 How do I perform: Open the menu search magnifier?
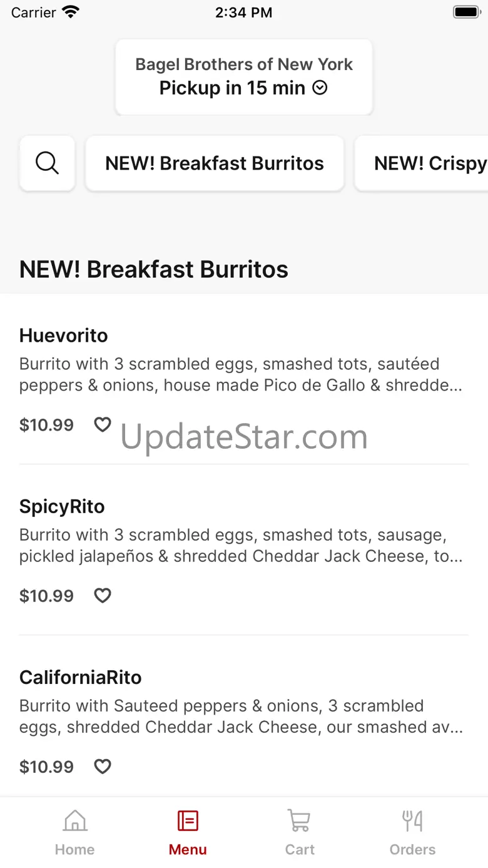tap(47, 163)
